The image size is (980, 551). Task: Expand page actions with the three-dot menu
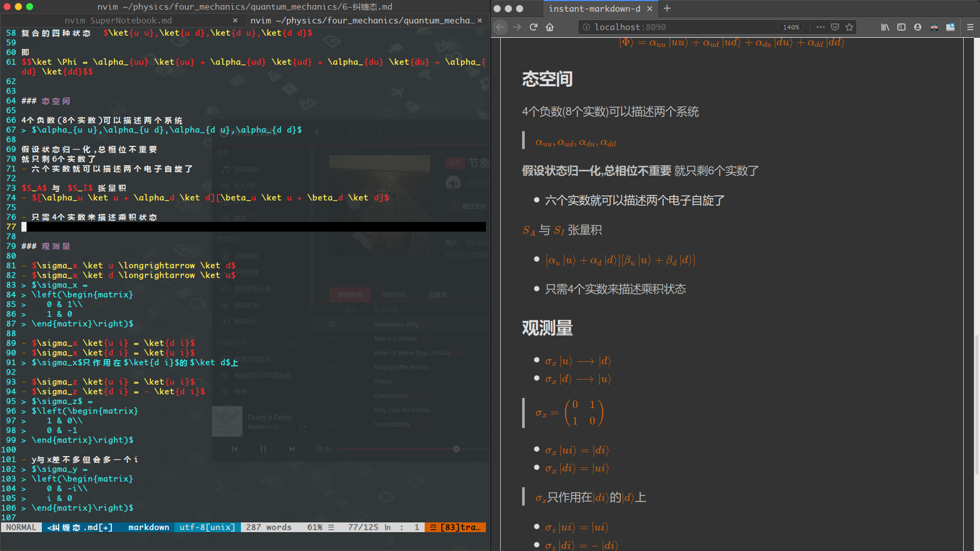(x=820, y=28)
